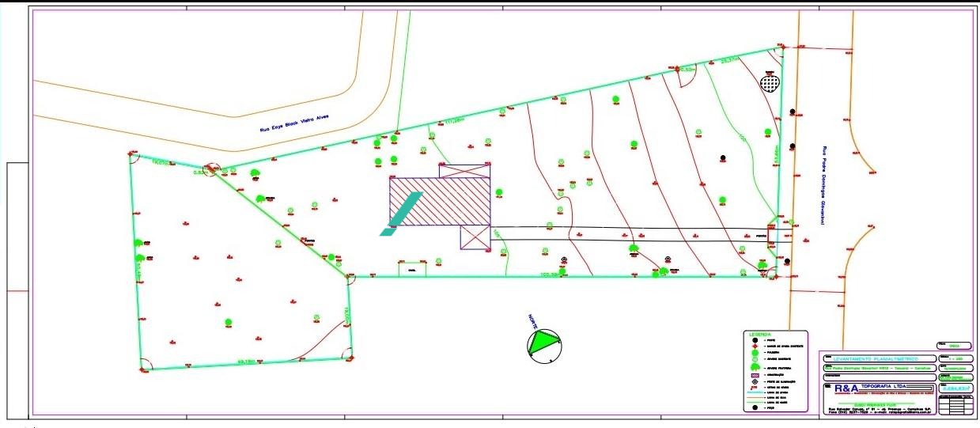This screenshot has height=428, width=980.
Task: Click the 'Rua Padre Domingos Giovanini' street label
Action: click(822, 186)
